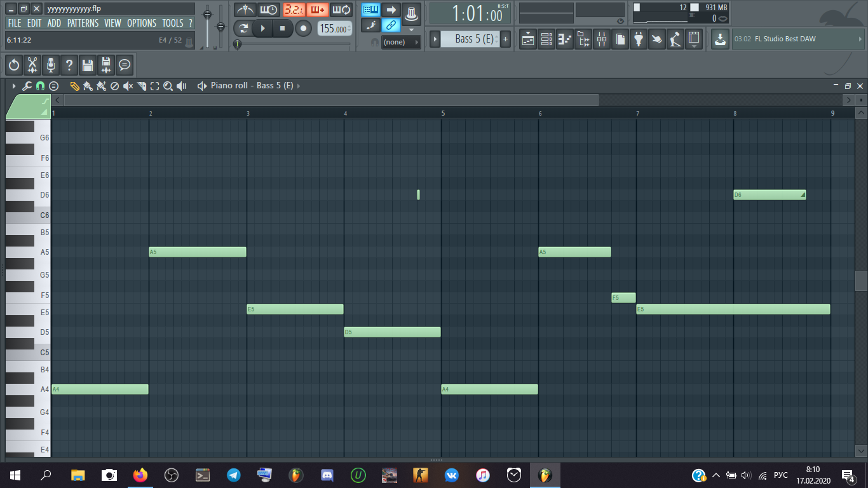Click the Plugin database plug icon
This screenshot has height=488, width=868.
(x=639, y=39)
